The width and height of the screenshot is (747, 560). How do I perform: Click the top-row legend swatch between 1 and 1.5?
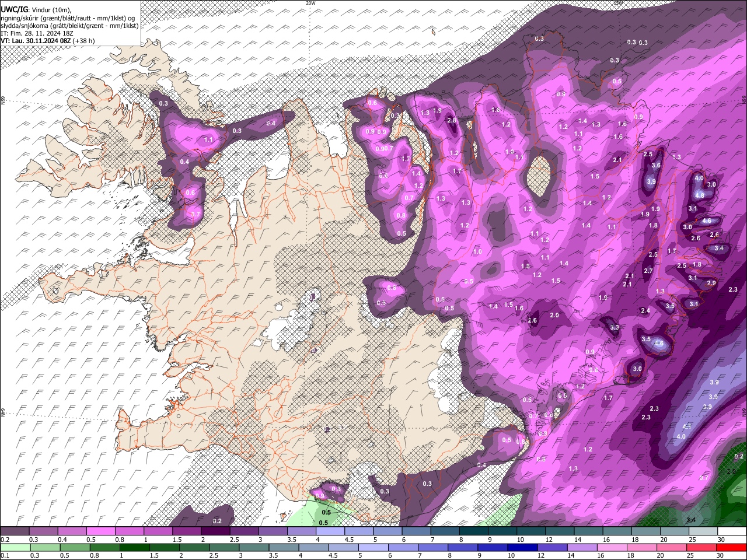[158, 531]
